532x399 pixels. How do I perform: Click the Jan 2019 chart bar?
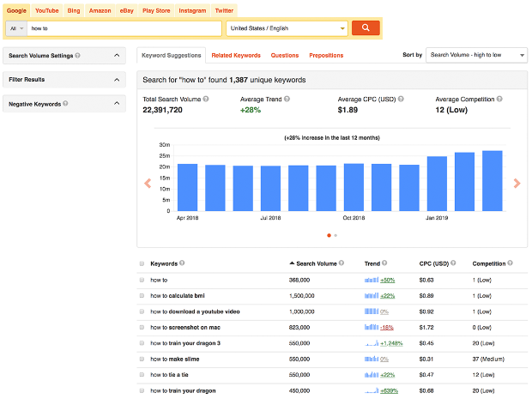pos(437,184)
